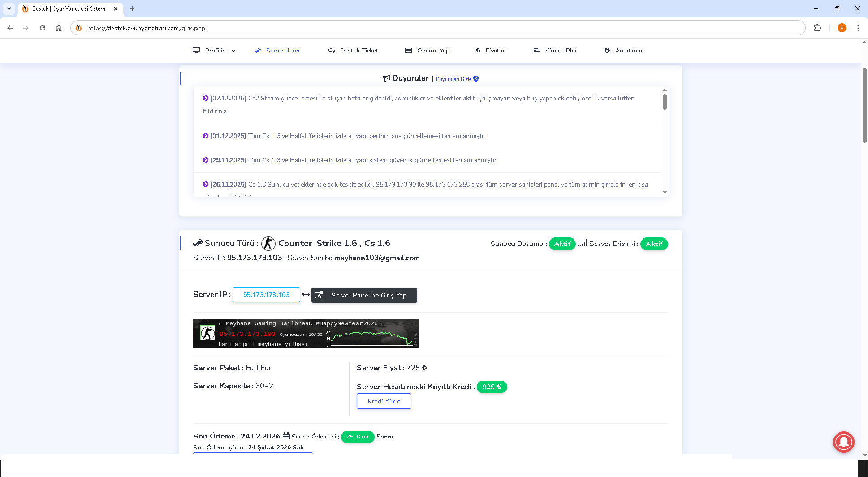
Task: View site info icon in address bar
Action: pyautogui.click(x=79, y=28)
